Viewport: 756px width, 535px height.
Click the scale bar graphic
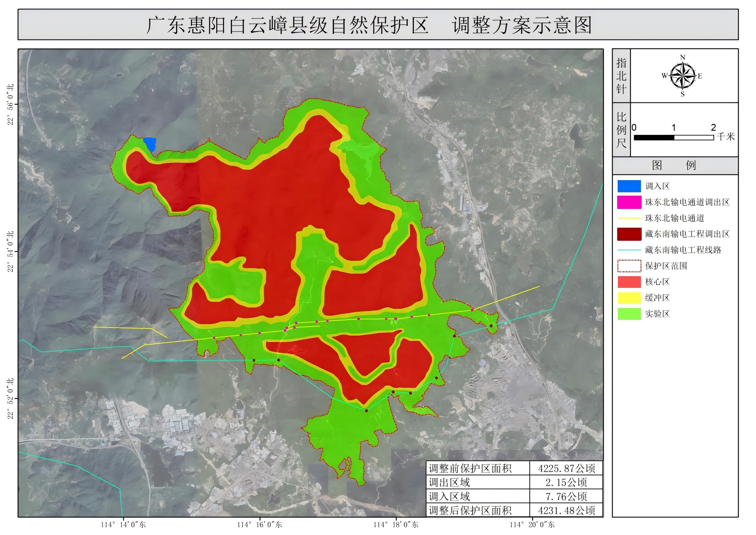point(673,138)
